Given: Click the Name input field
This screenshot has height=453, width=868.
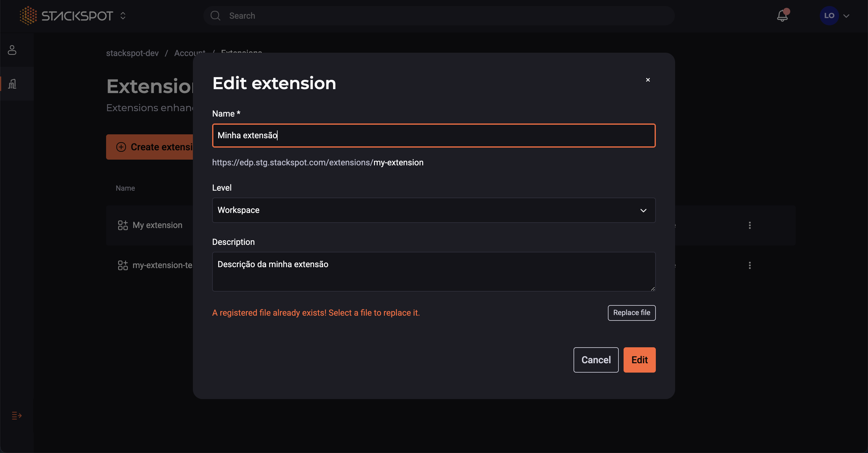Looking at the screenshot, I should click(434, 136).
